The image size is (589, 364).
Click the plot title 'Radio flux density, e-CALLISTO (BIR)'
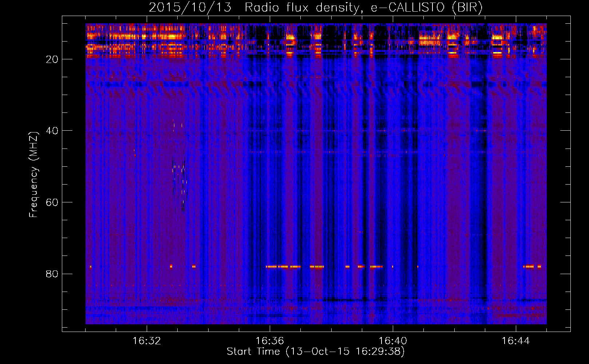tap(363, 7)
